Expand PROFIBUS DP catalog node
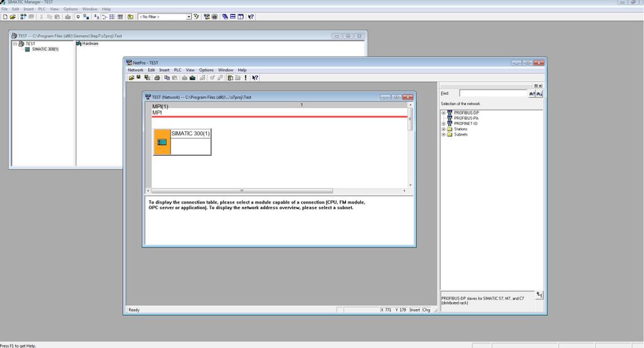 [x=443, y=112]
